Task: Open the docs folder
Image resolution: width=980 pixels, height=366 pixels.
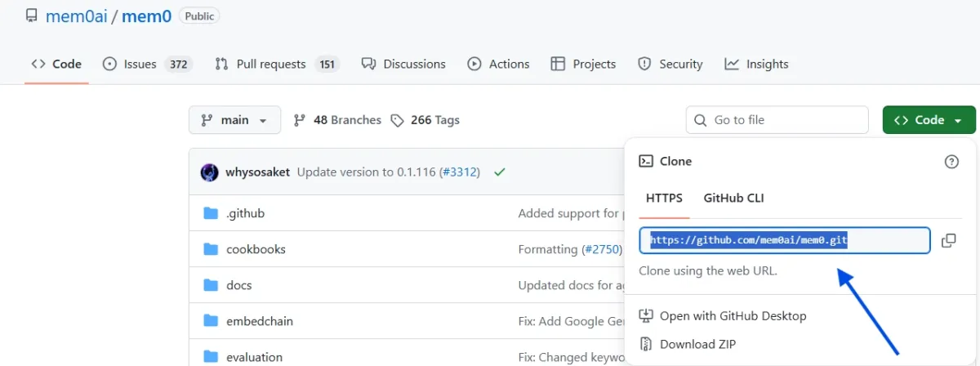Action: coord(239,285)
